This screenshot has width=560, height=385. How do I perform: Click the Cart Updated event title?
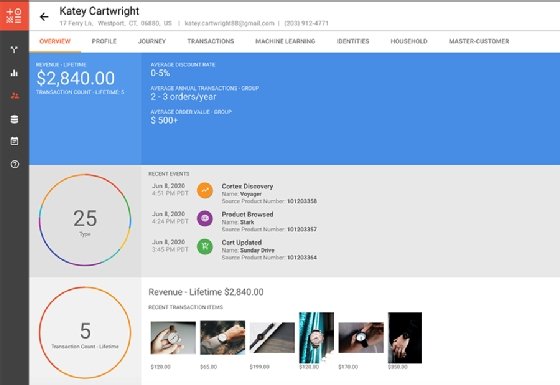coord(242,242)
